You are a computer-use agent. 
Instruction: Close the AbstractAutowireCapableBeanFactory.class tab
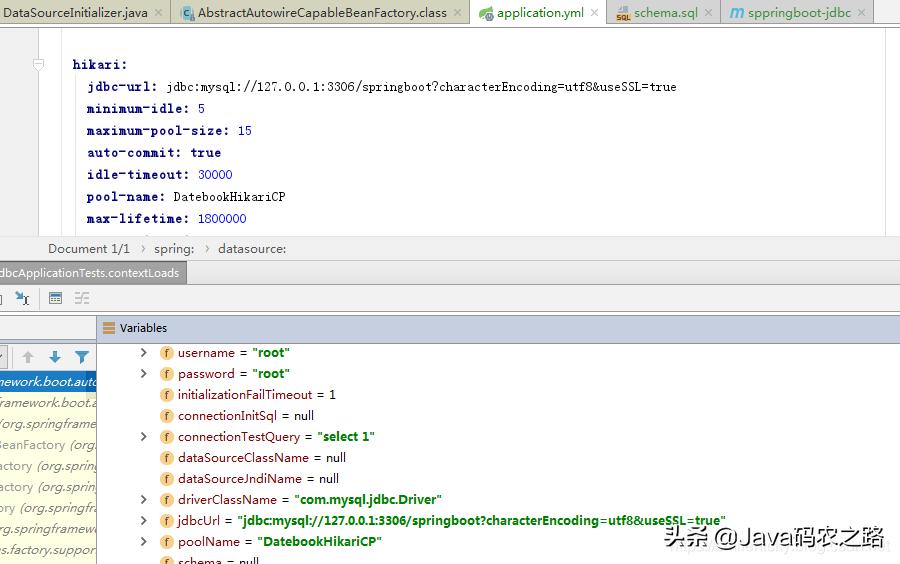pos(457,13)
